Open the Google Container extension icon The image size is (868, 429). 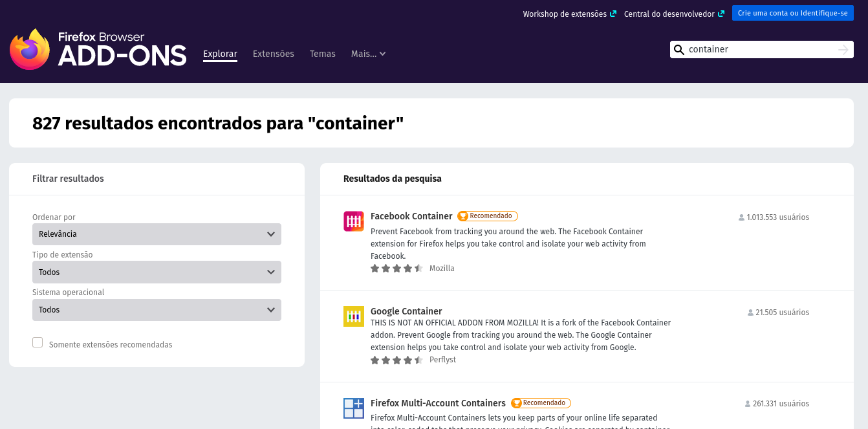(x=354, y=316)
